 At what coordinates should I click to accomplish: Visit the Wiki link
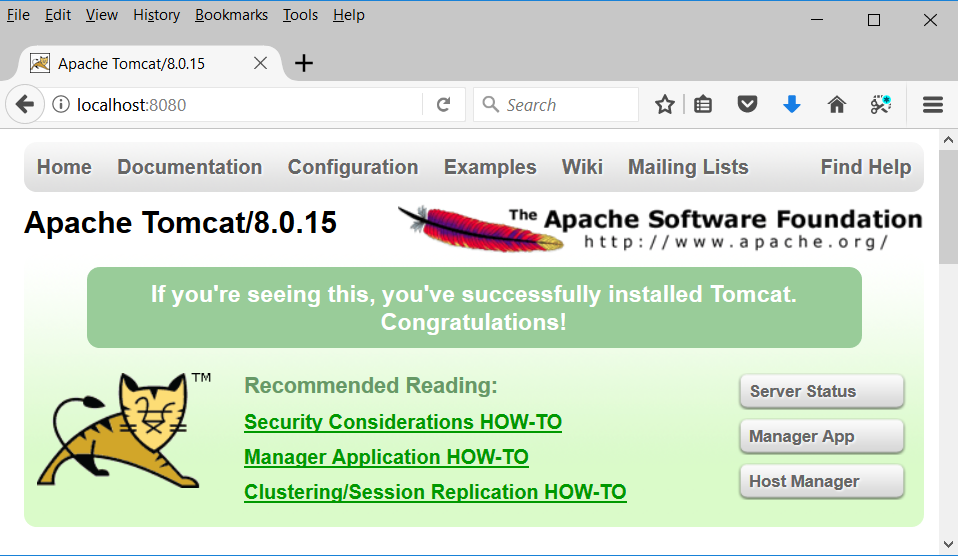[x=582, y=167]
